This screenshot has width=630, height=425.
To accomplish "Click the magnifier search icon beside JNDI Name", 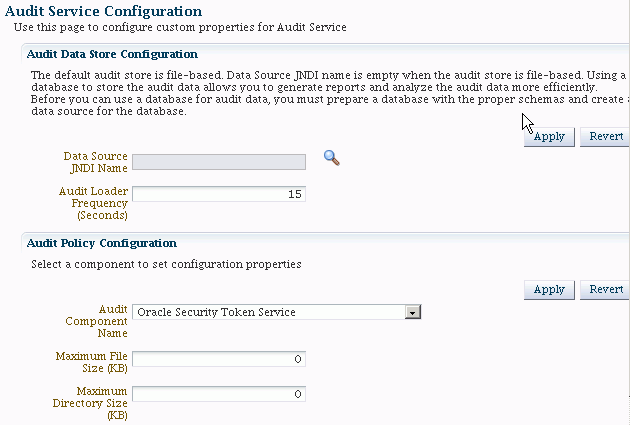I will (332, 157).
